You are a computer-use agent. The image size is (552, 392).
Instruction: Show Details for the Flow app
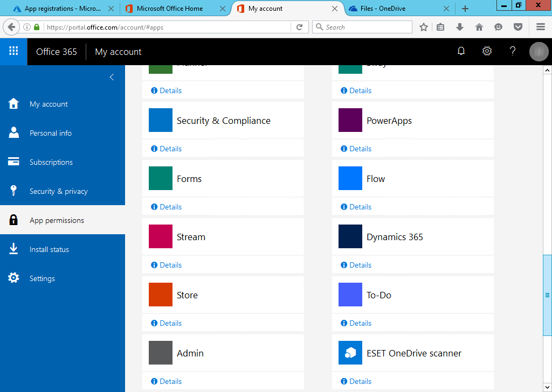[356, 207]
